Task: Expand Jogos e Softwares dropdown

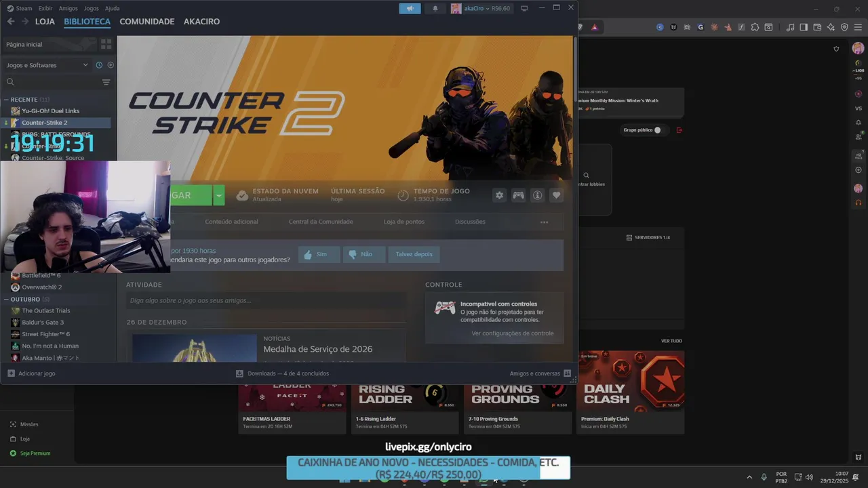Action: pos(47,65)
